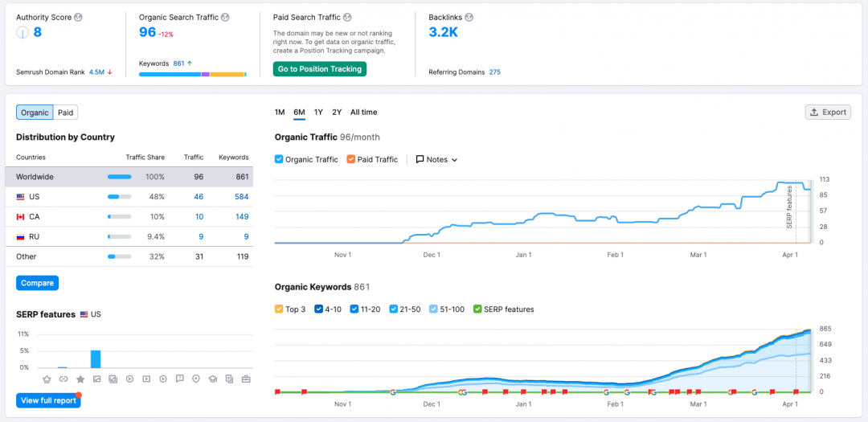Click the Export button
The width and height of the screenshot is (868, 422).
click(828, 113)
